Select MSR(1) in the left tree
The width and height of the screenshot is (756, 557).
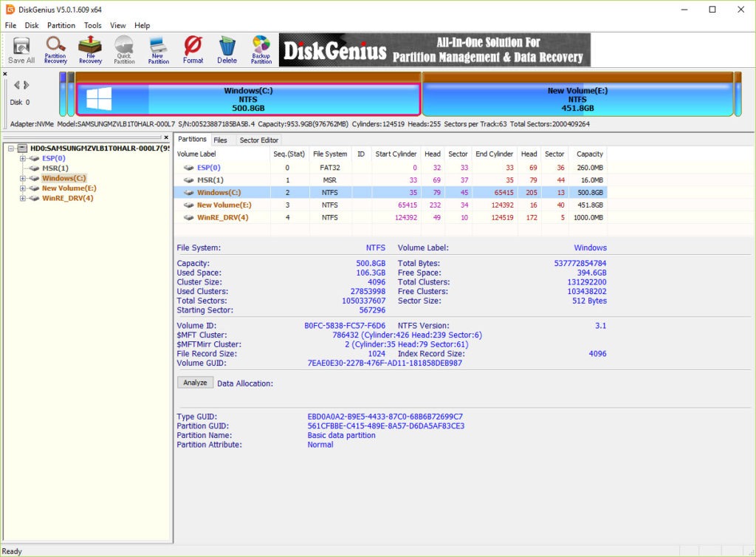coord(55,168)
